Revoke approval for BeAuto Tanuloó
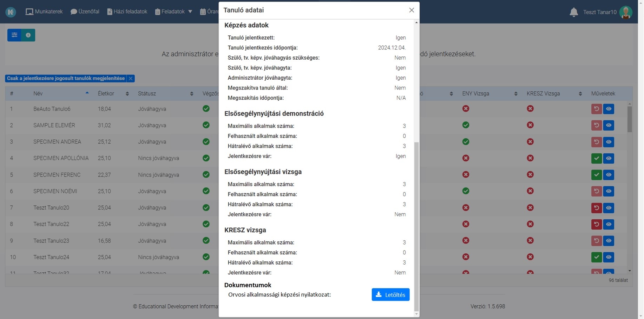Screen dimensions: 644x319 coord(597,109)
